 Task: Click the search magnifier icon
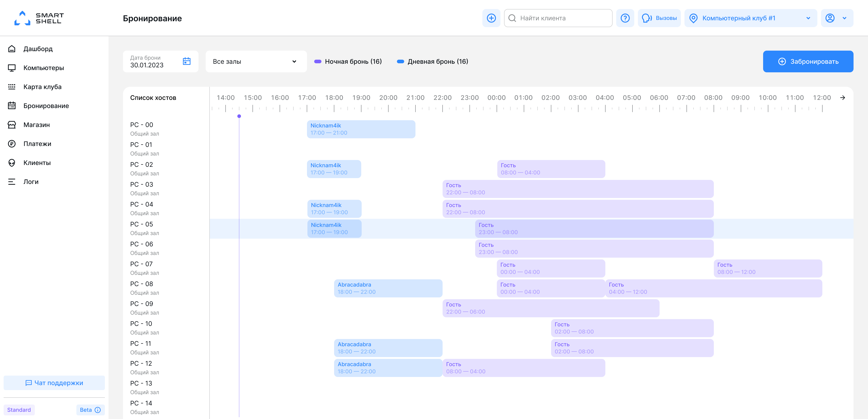point(512,18)
